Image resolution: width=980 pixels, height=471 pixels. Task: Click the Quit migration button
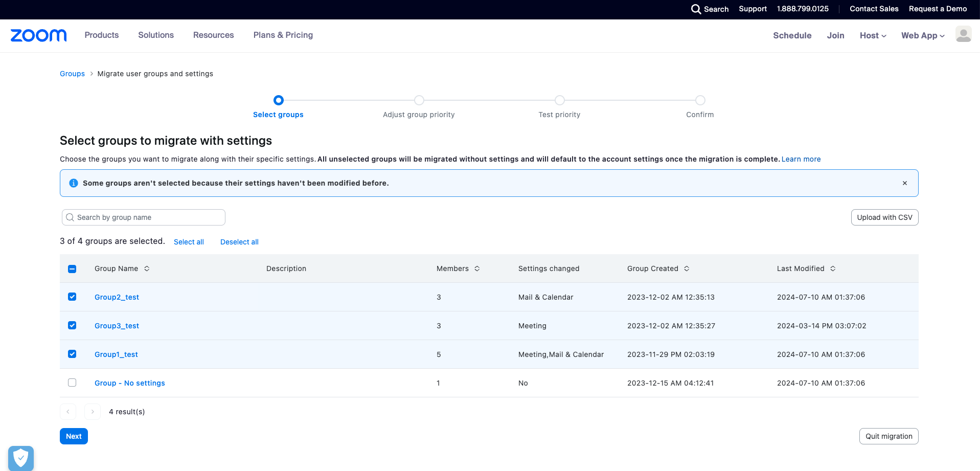(888, 436)
